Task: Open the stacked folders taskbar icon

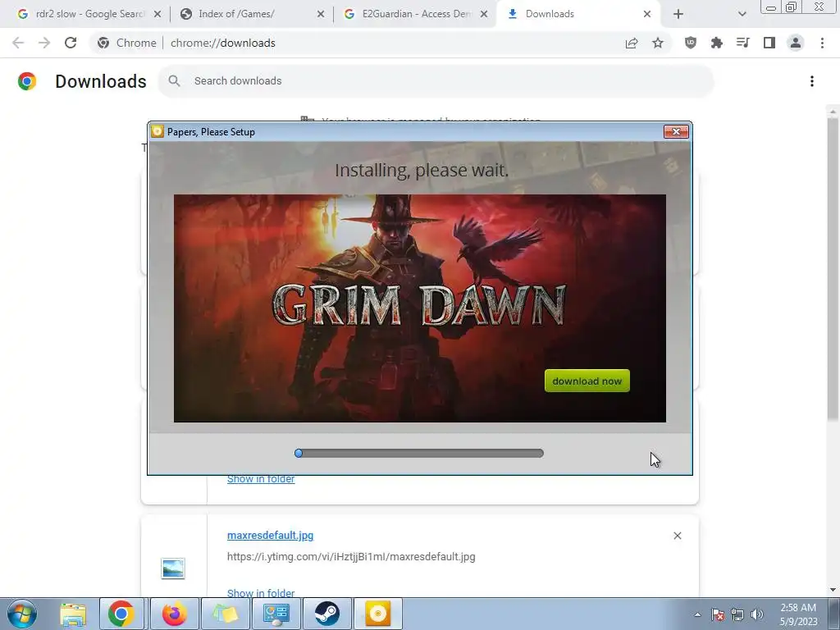Action: tap(225, 614)
